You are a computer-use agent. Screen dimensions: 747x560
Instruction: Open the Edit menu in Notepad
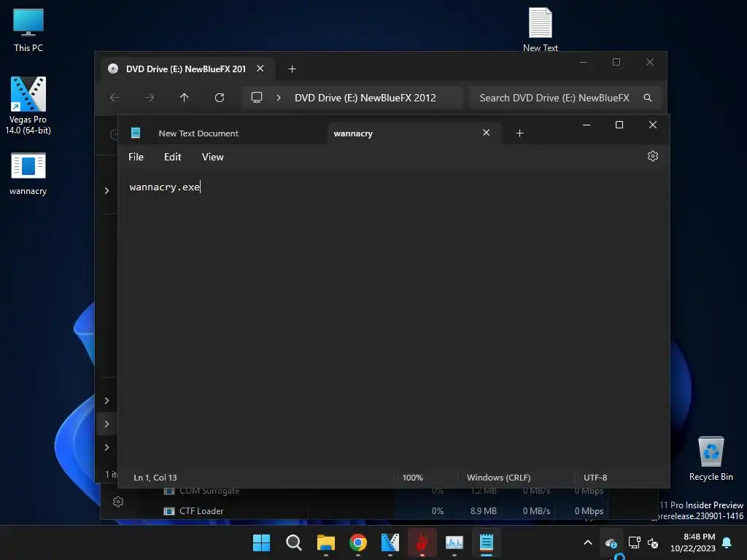point(172,157)
